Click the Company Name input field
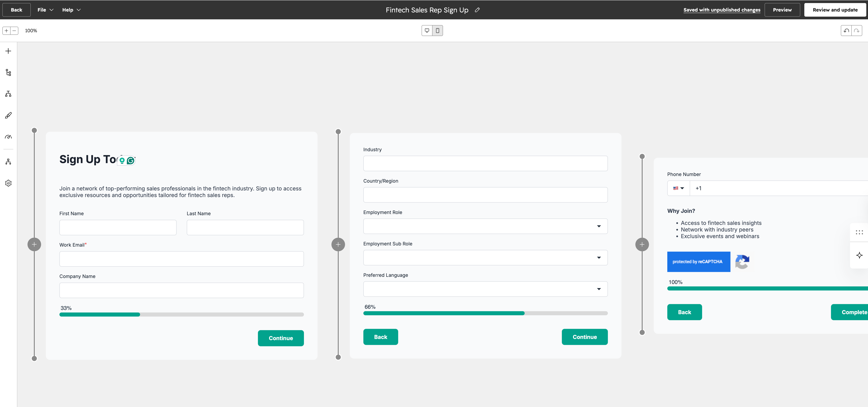The width and height of the screenshot is (868, 407). pos(182,290)
